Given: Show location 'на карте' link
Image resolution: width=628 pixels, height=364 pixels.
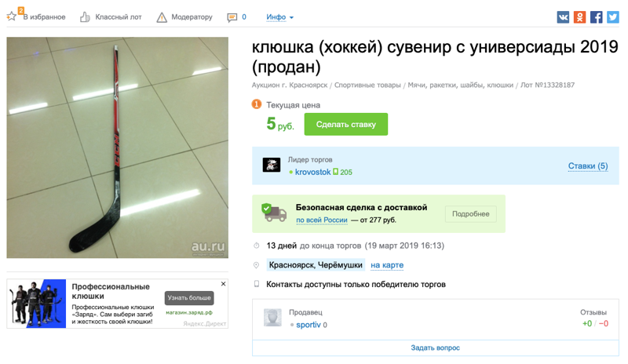Looking at the screenshot, I should coord(387,265).
